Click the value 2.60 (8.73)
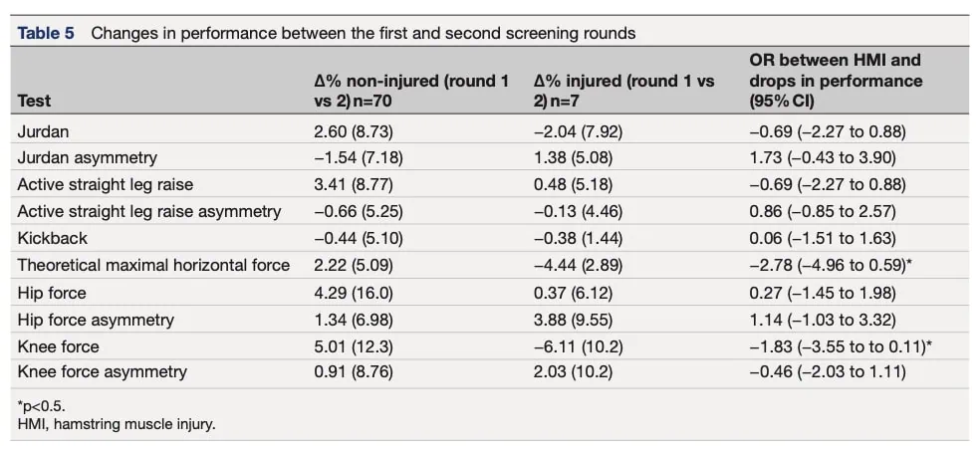The image size is (980, 452). (354, 131)
